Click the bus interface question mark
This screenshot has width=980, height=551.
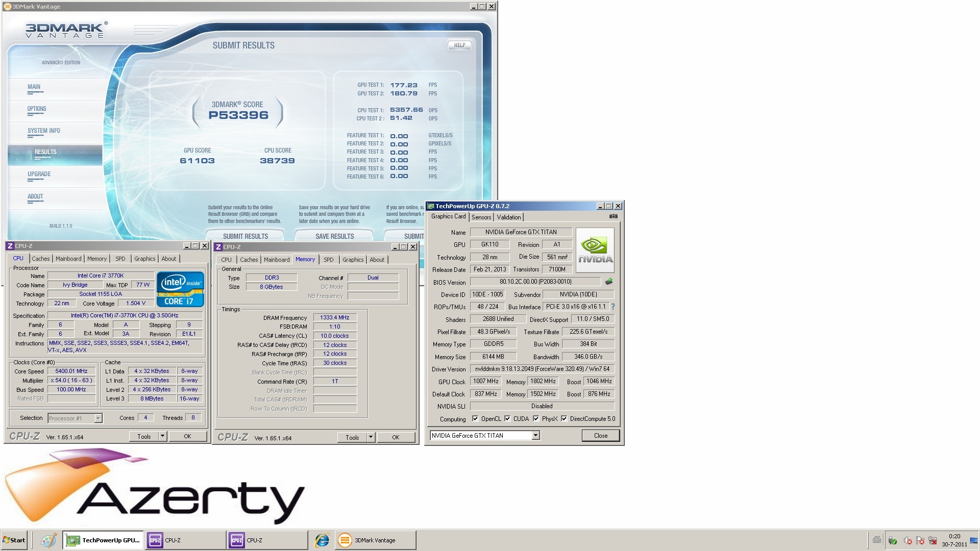[x=613, y=307]
